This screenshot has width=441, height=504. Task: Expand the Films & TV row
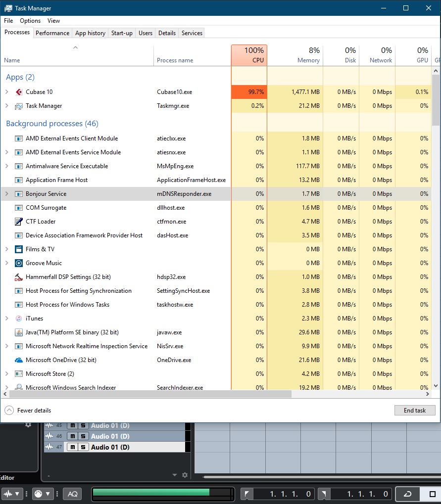click(7, 249)
